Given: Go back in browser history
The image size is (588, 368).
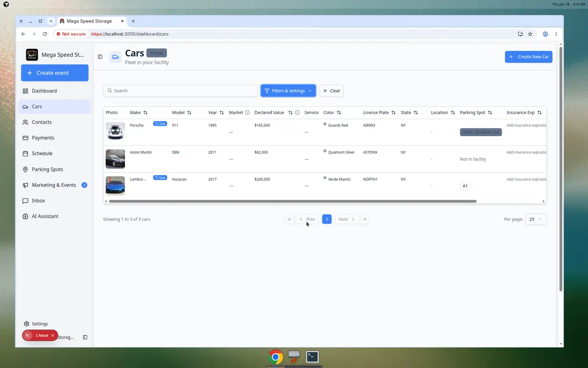Looking at the screenshot, I should (x=23, y=34).
